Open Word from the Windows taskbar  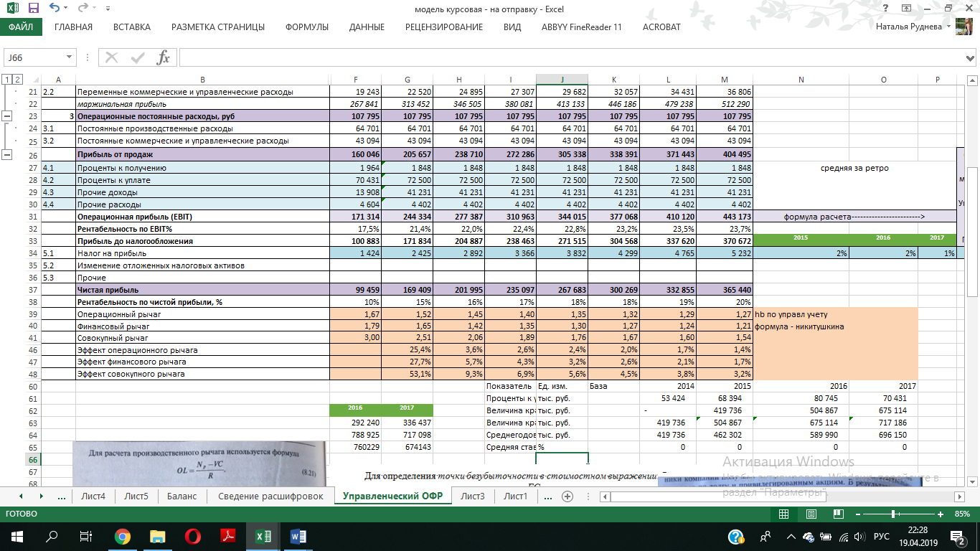click(x=298, y=536)
